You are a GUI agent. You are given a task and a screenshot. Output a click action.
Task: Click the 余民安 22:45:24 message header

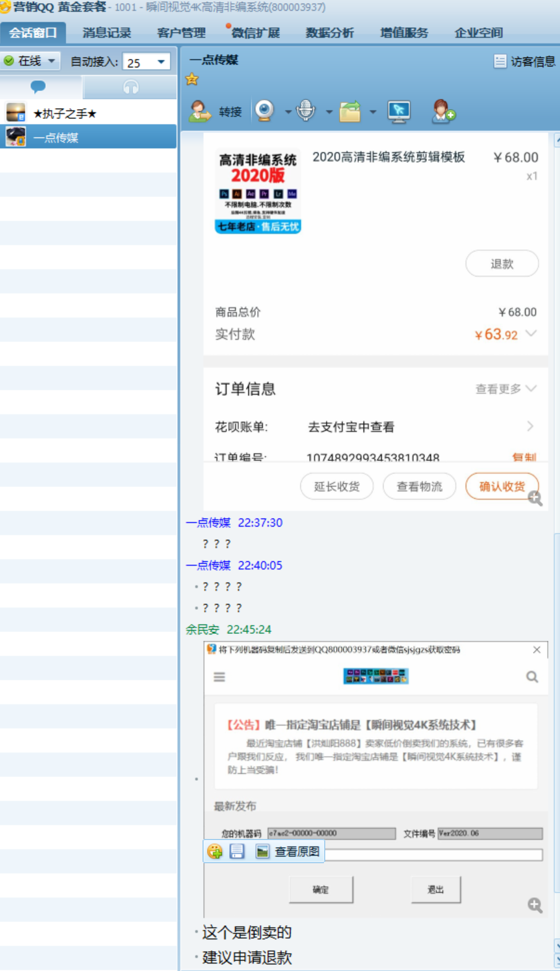[229, 630]
